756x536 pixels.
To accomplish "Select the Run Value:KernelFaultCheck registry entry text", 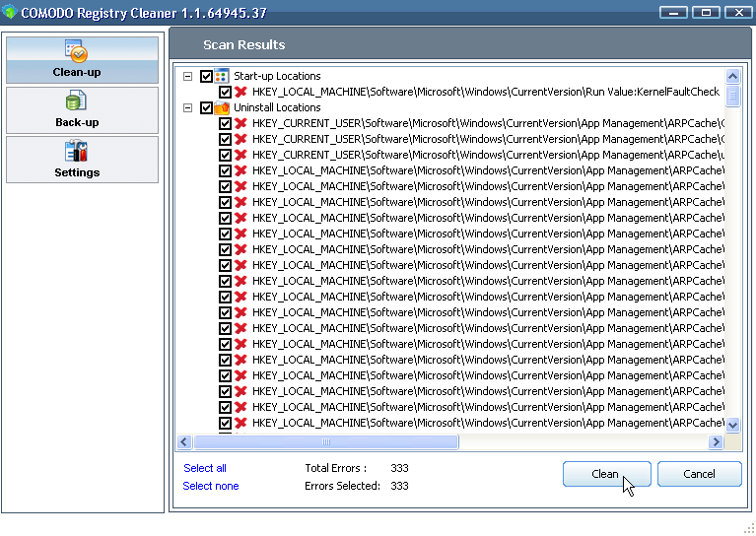I will coord(486,92).
